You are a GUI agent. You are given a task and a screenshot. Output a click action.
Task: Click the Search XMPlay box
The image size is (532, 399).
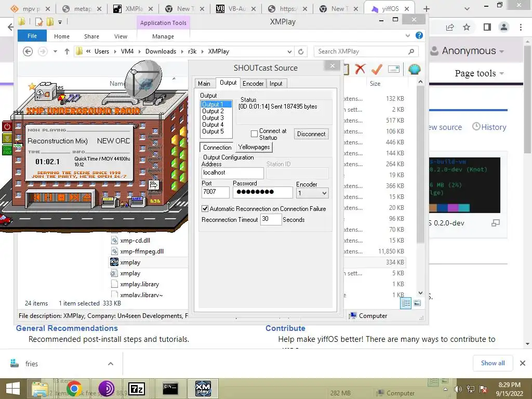[x=366, y=51]
